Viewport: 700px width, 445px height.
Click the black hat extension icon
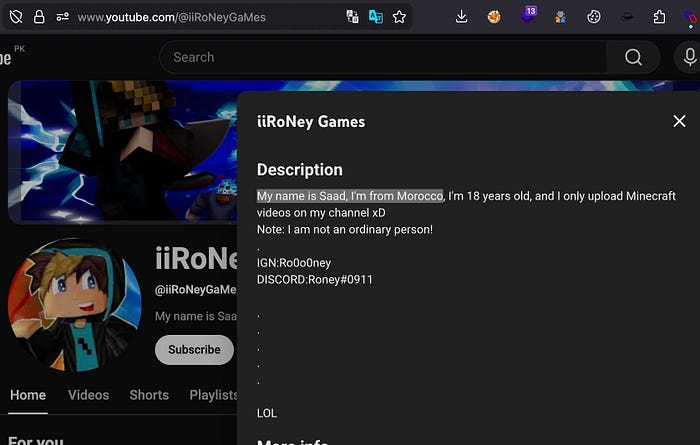(627, 17)
